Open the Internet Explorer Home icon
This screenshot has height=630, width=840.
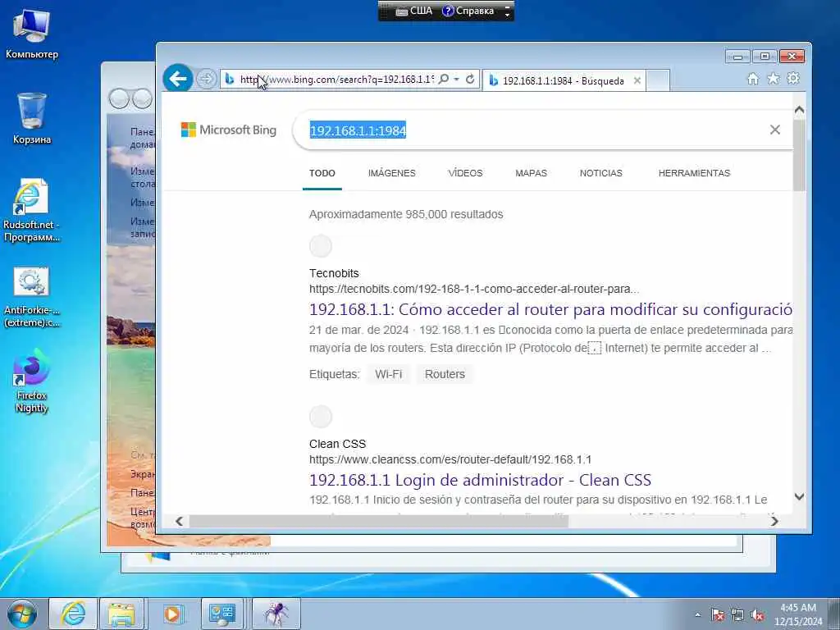(753, 80)
